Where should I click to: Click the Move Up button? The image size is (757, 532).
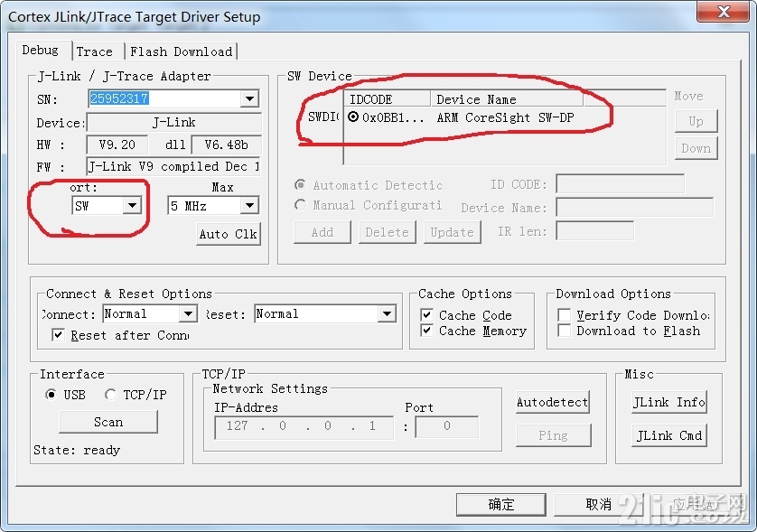pyautogui.click(x=696, y=121)
